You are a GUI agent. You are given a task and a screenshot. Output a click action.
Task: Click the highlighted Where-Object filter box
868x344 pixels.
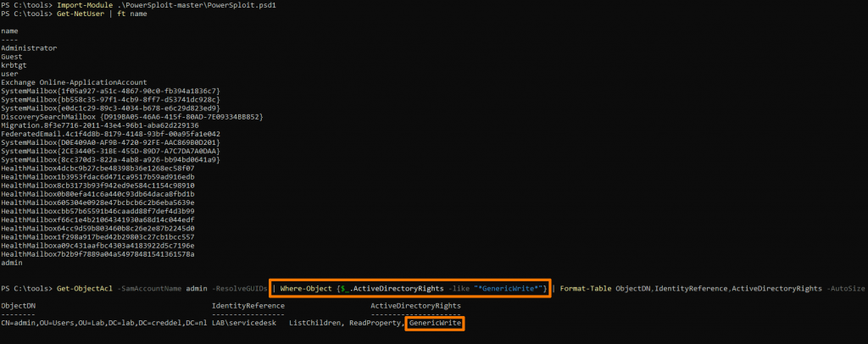coord(410,289)
